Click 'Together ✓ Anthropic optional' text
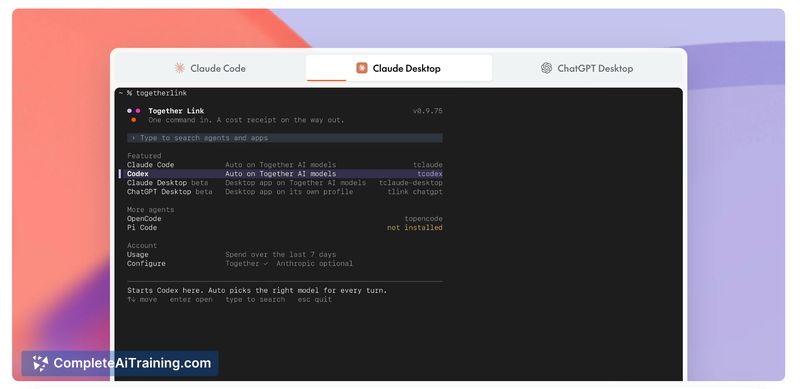The height and width of the screenshot is (389, 800). coord(289,263)
